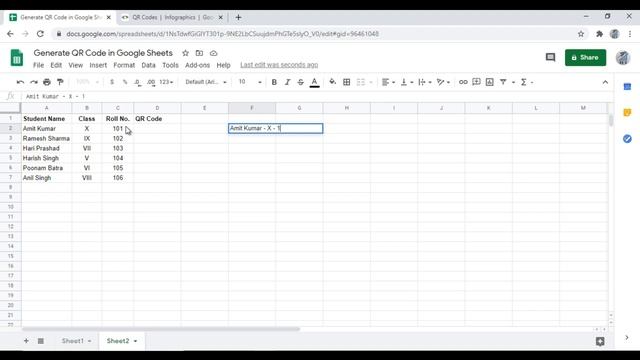This screenshot has width=640, height=360.
Task: Toggle strikethrough formatting
Action: 301,82
